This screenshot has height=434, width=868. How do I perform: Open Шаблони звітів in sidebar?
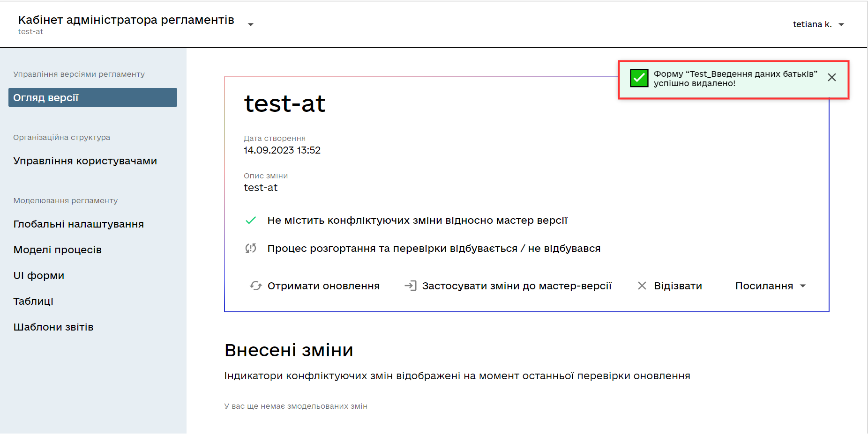pos(53,327)
